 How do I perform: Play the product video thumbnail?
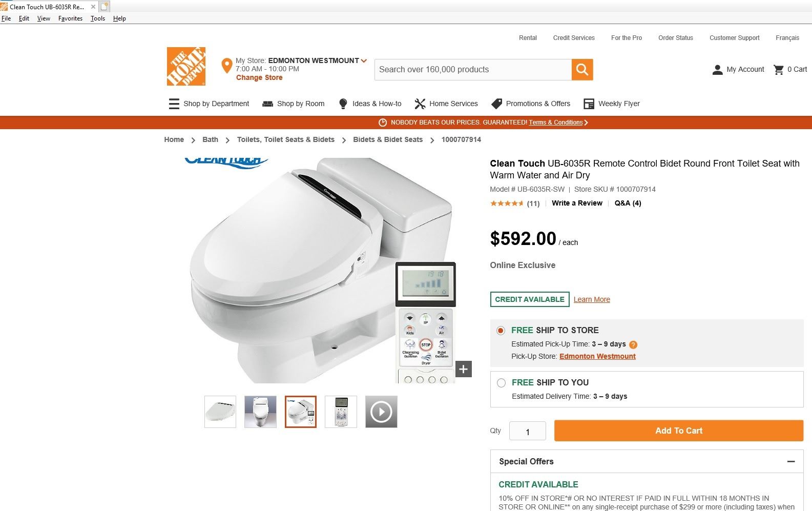(x=381, y=412)
